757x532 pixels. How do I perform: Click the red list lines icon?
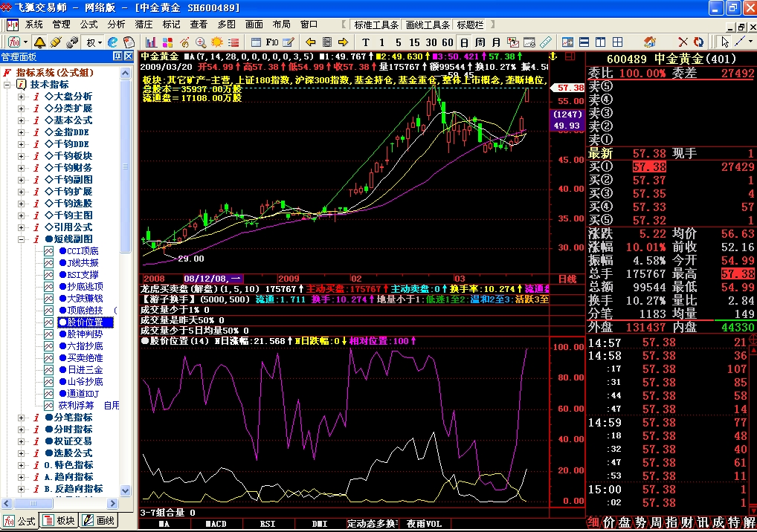pyautogui.click(x=233, y=42)
